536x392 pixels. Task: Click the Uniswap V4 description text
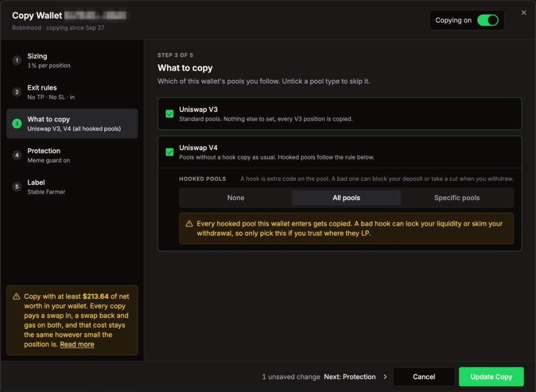[x=277, y=157]
